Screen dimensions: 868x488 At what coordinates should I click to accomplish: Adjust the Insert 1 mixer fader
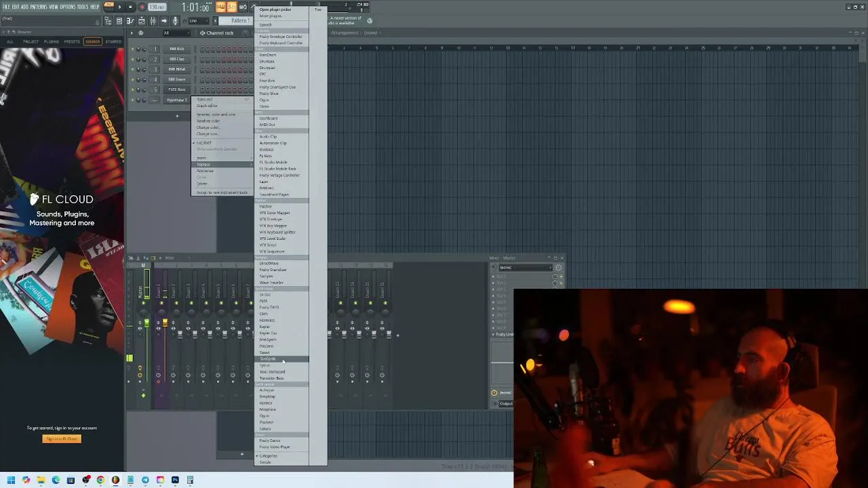point(165,324)
